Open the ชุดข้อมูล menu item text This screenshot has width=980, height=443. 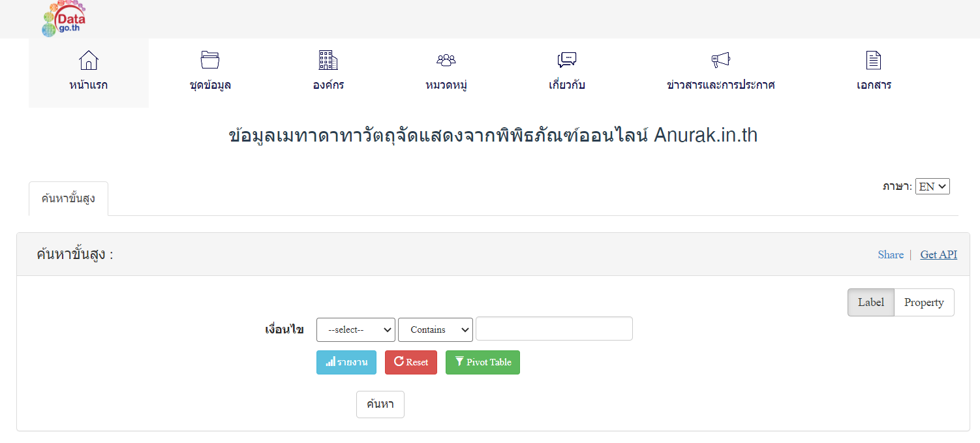[209, 85]
